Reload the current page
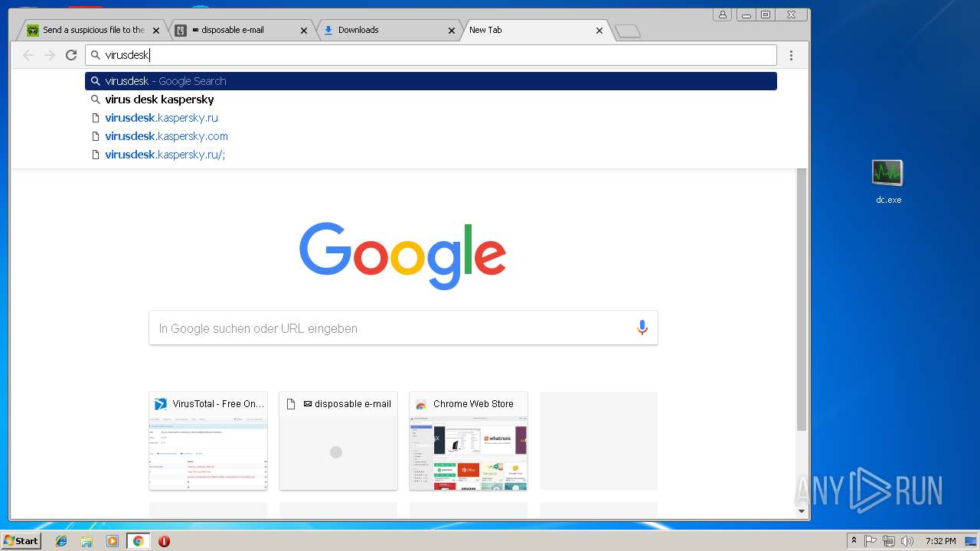This screenshot has width=980, height=551. click(x=71, y=55)
